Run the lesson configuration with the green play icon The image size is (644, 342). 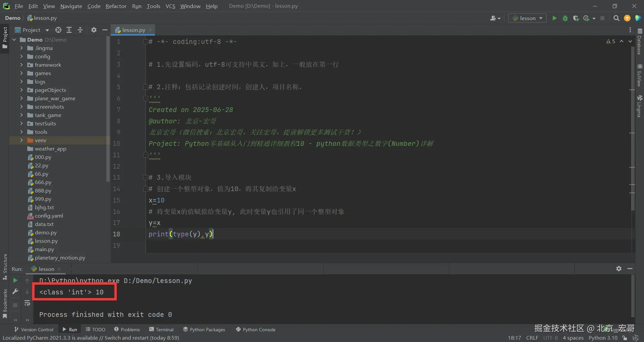(554, 18)
